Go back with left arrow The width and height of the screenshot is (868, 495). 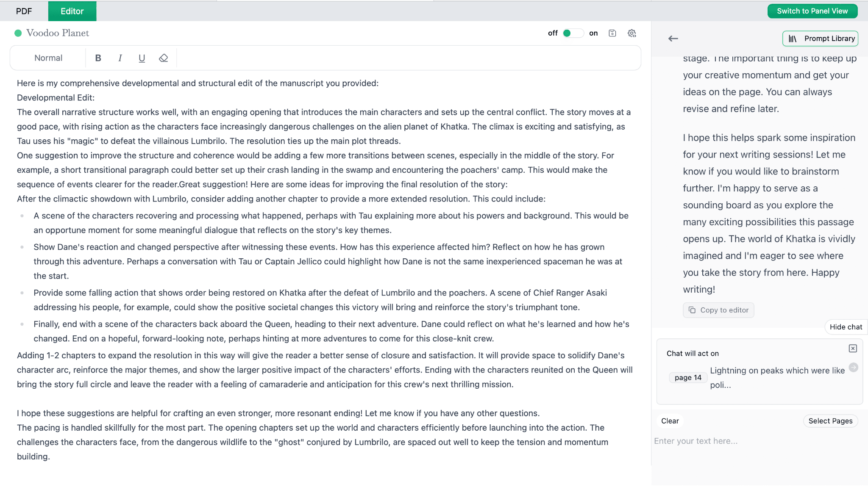click(x=673, y=39)
